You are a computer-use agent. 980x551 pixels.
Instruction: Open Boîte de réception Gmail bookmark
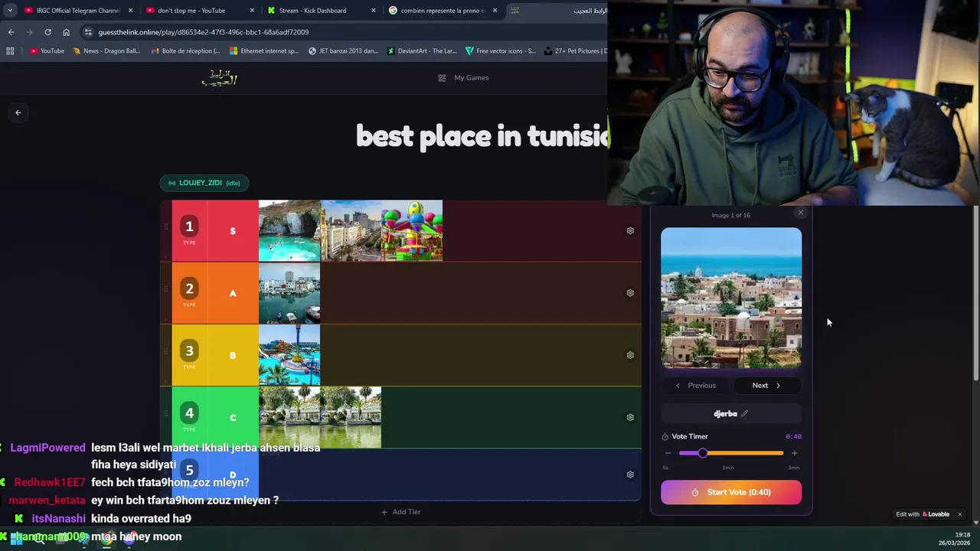point(185,51)
